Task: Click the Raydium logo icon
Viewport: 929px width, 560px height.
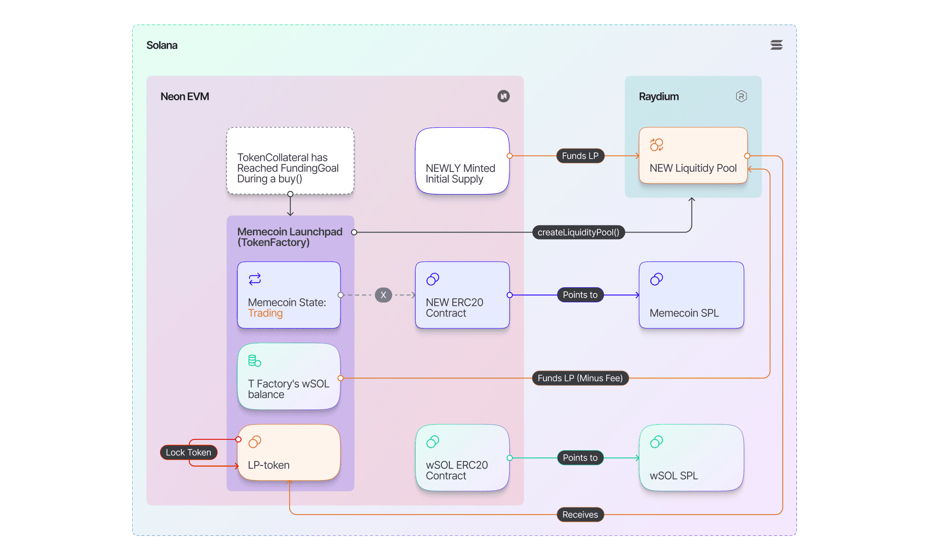Action: [x=741, y=96]
